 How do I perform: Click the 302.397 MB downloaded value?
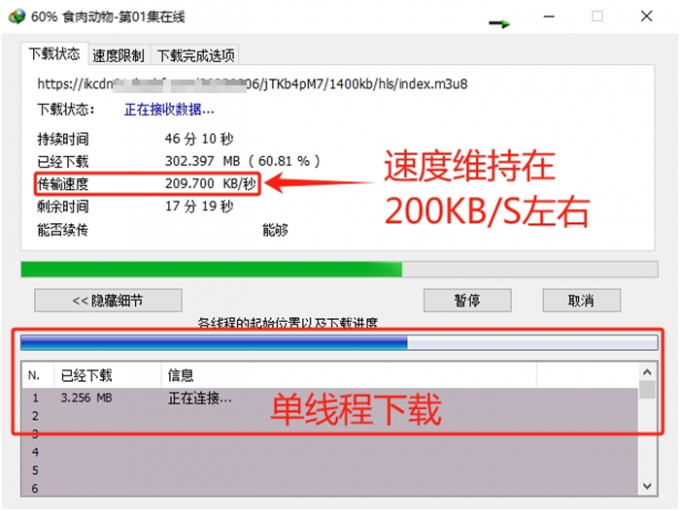(242, 161)
